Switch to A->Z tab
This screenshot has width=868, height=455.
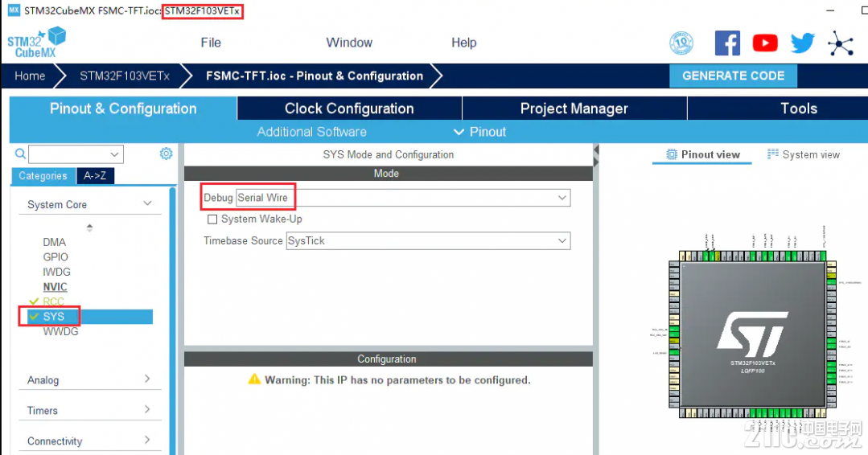coord(95,176)
